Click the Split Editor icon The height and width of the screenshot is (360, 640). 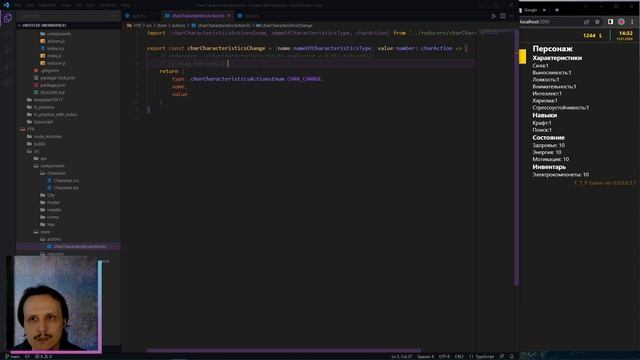click(x=503, y=16)
